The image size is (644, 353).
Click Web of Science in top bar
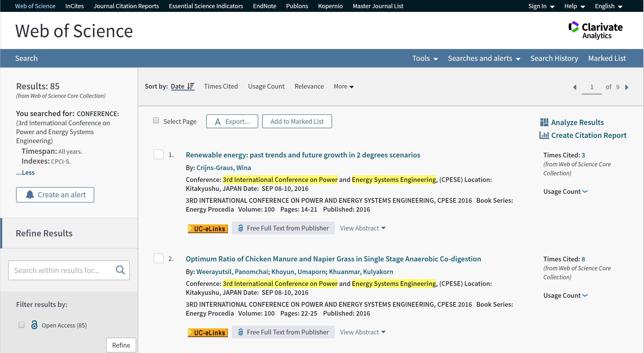35,6
